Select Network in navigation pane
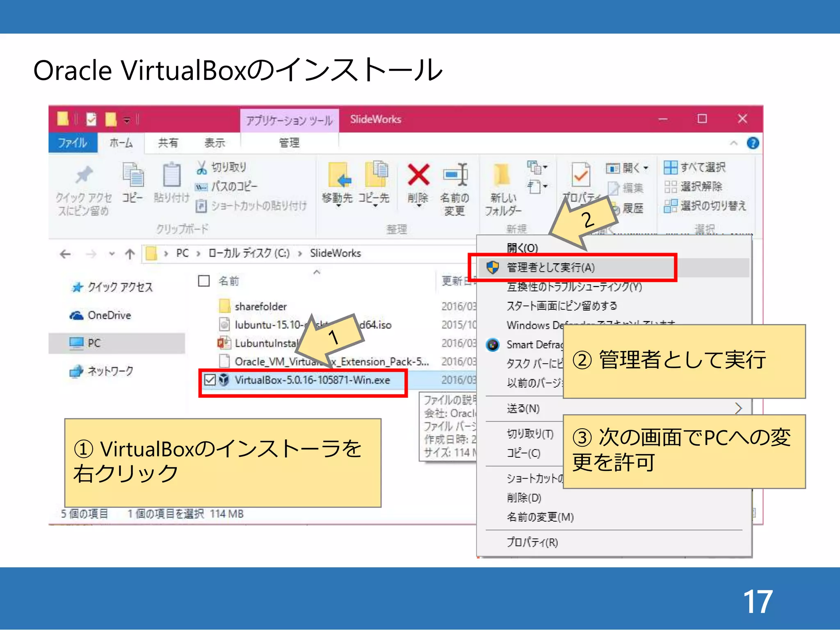 coord(102,371)
